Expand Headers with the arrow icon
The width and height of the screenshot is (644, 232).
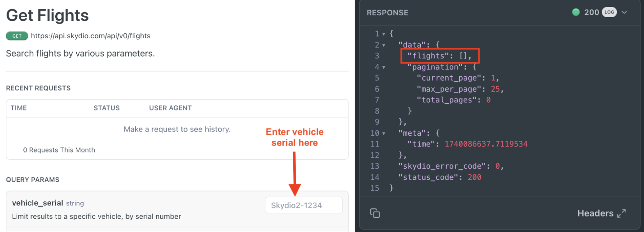(621, 213)
